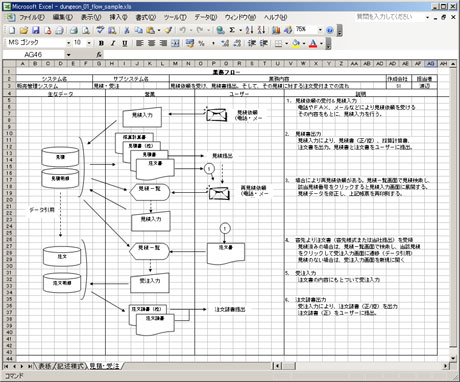Image resolution: width=460 pixels, height=382 pixels.
Task: Click the Undo arrow icon
Action: click(183, 30)
